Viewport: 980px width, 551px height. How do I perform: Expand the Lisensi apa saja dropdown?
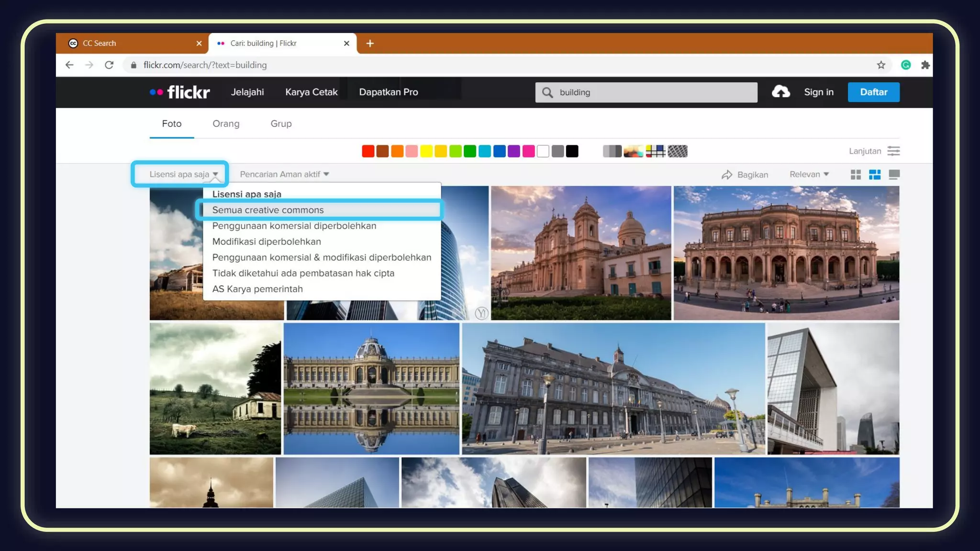(x=183, y=174)
